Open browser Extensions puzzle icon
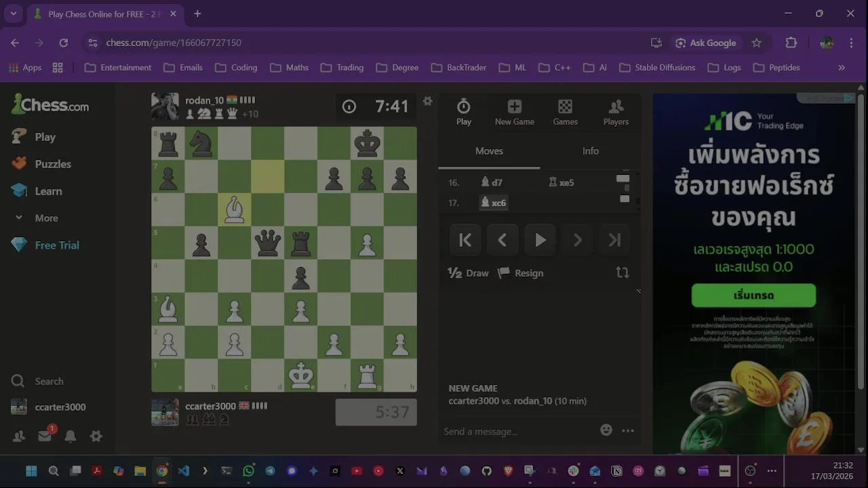This screenshot has height=488, width=868. 791,43
